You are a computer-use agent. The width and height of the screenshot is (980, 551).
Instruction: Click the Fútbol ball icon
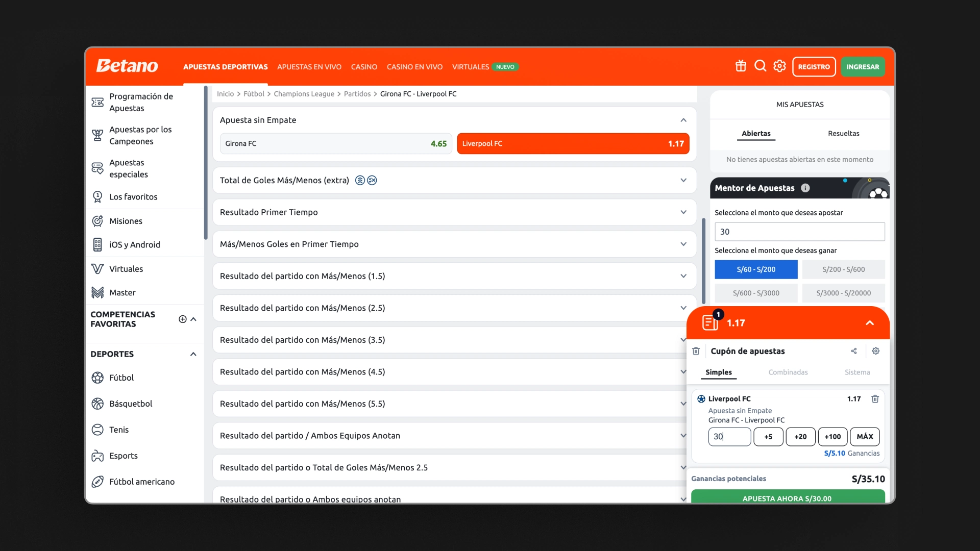(97, 378)
